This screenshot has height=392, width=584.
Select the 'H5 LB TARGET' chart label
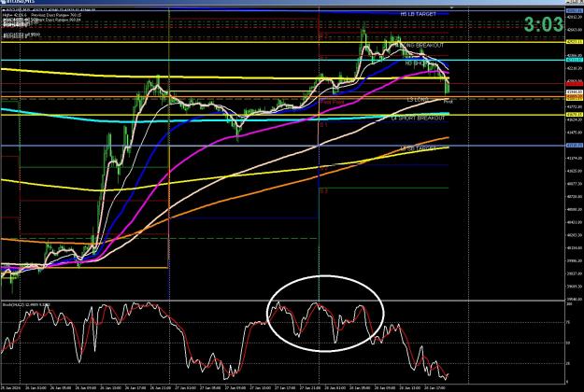tap(419, 14)
